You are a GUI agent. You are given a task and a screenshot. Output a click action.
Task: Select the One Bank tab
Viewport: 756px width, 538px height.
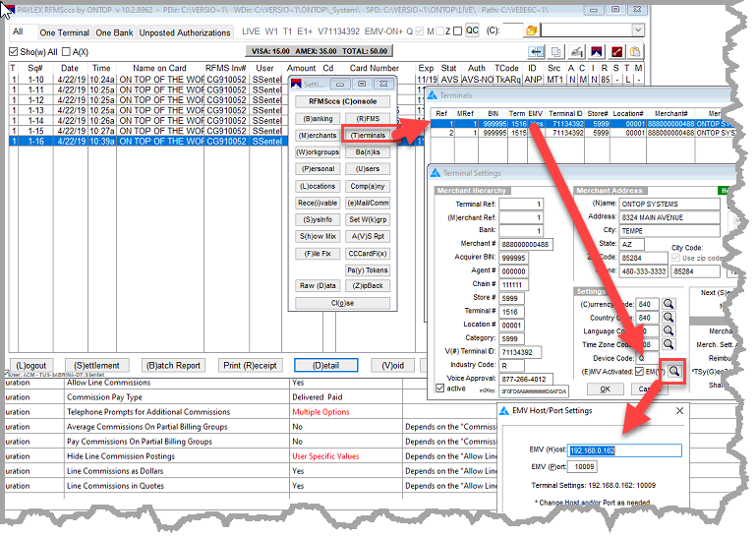point(114,32)
